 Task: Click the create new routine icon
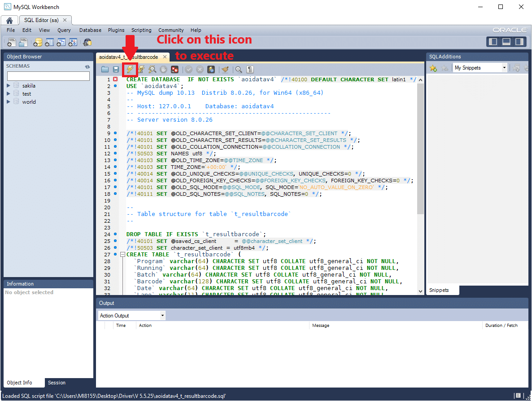73,42
